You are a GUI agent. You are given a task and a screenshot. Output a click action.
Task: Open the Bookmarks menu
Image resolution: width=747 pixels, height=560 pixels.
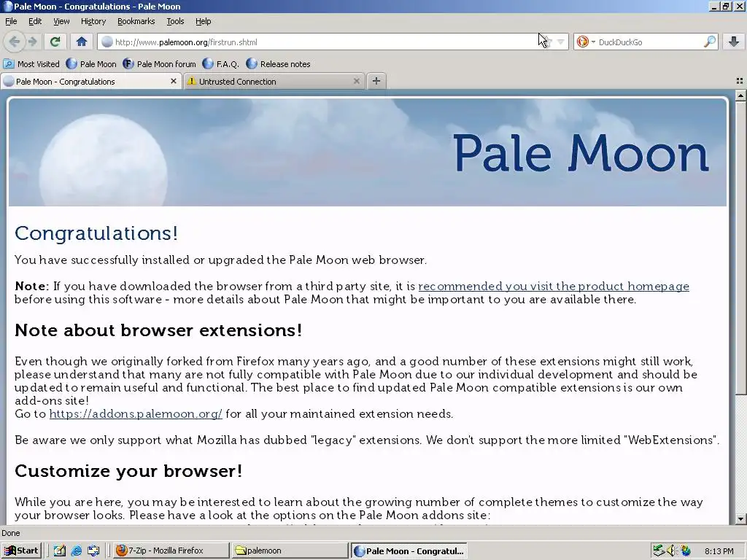136,21
